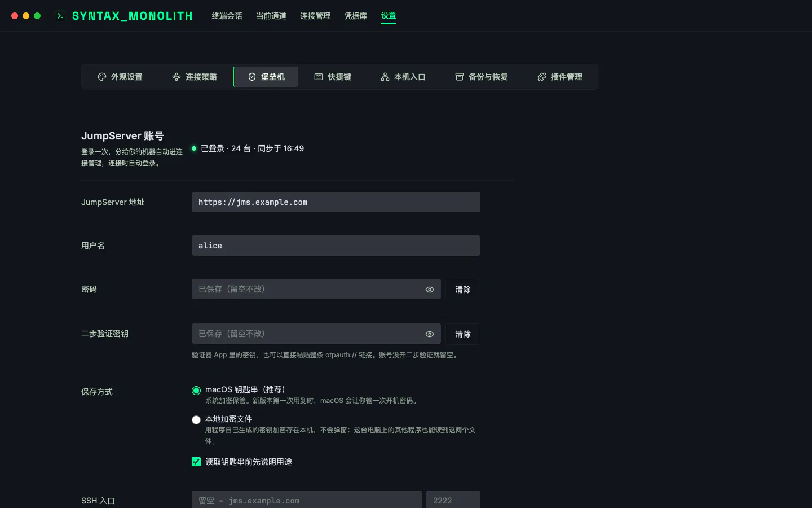This screenshot has height=508, width=812.
Task: Click the SSH 入口 host field
Action: [307, 500]
